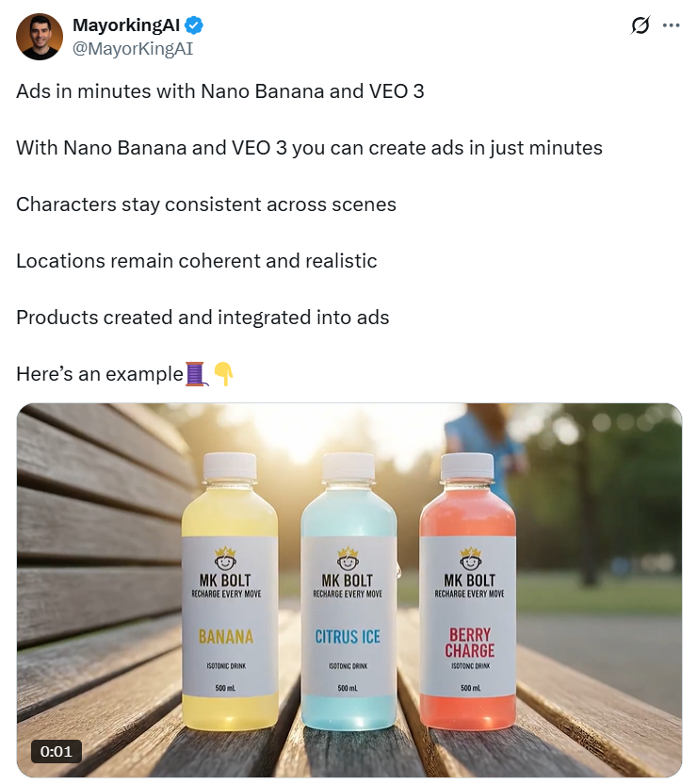Click the crown logo on Banana bottle

point(225,559)
